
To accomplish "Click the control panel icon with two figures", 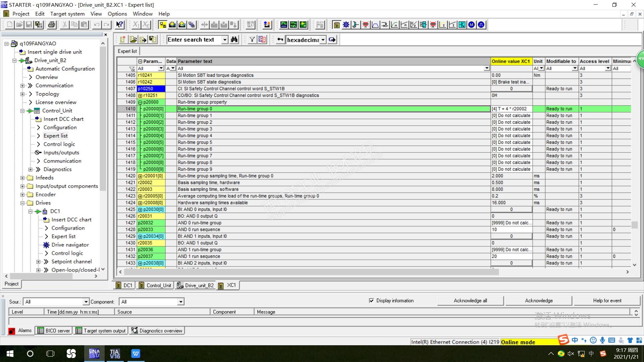I will (267, 24).
